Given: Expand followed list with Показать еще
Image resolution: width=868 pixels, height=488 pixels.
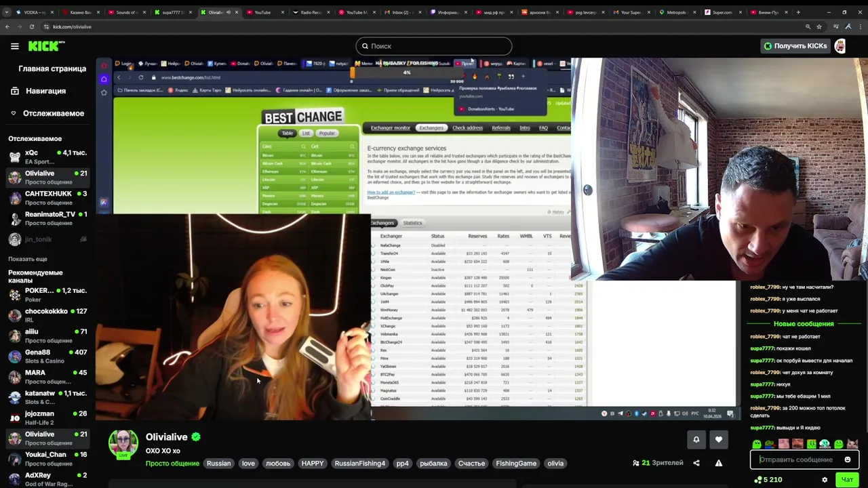Looking at the screenshot, I should click(28, 259).
